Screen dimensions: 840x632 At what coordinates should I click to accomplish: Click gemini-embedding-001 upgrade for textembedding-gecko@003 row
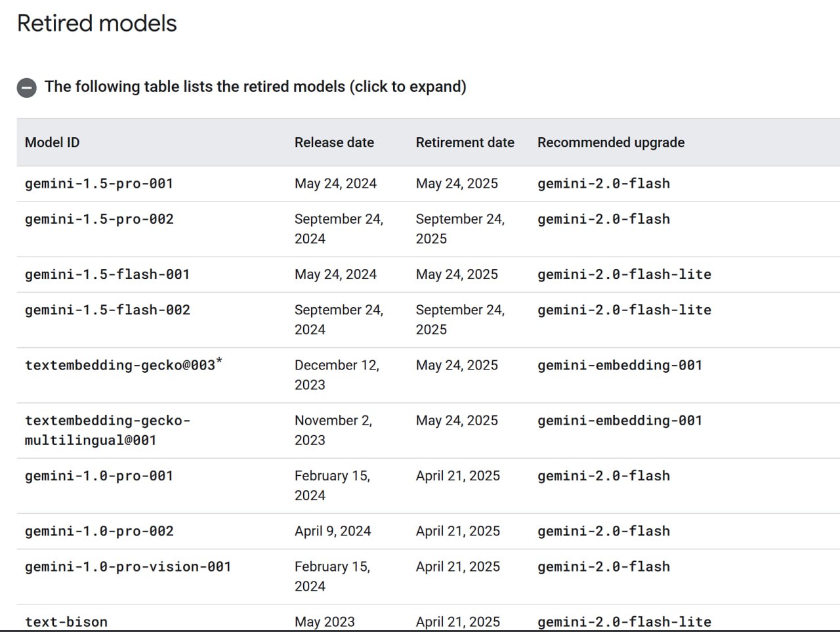619,365
